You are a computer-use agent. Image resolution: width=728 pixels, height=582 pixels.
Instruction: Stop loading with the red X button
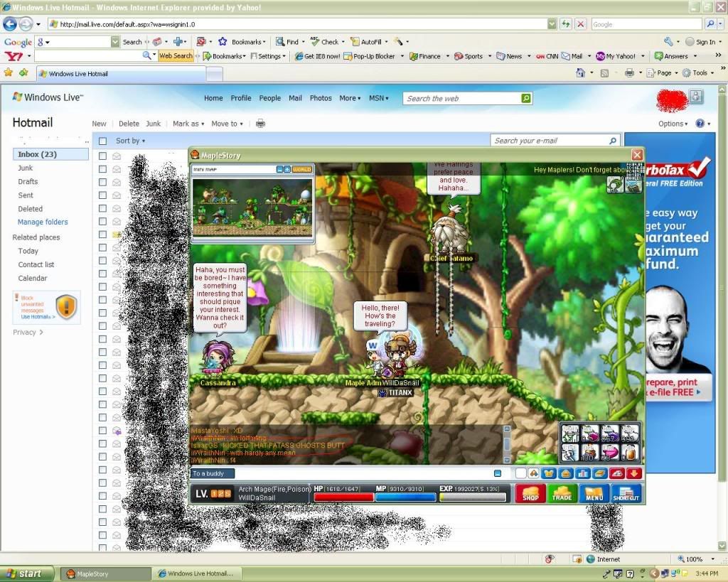580,24
